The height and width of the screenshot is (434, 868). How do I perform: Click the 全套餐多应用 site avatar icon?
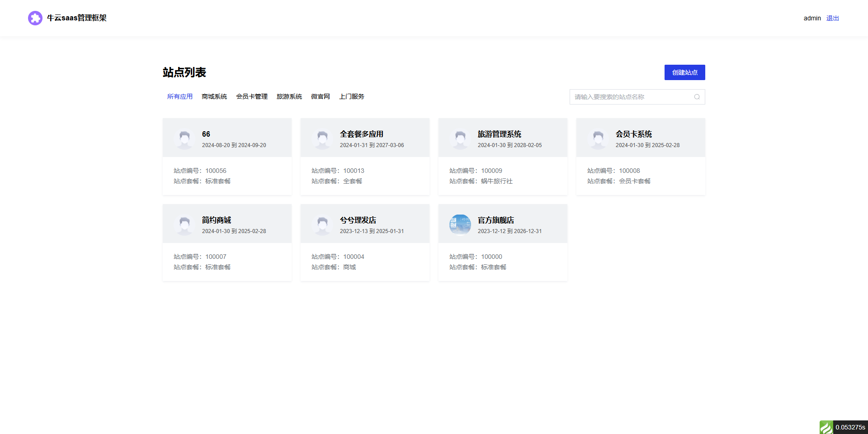coord(322,138)
